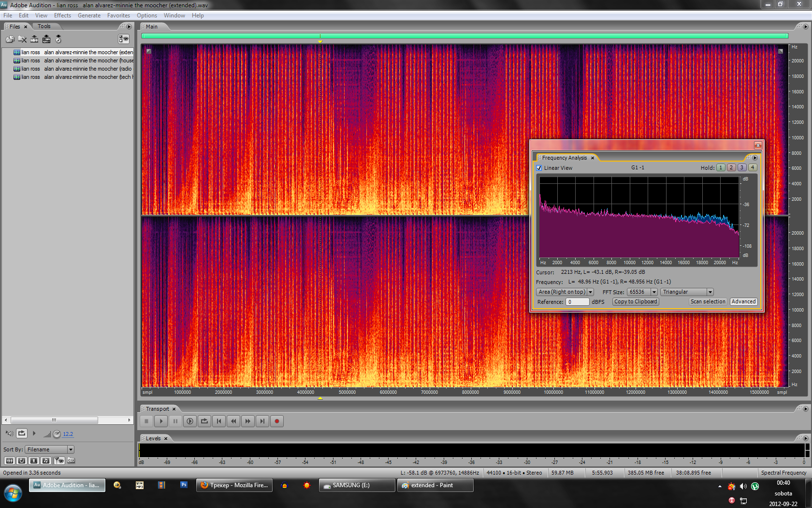Screen dimensions: 812x508
Task: Toggle Hold button 1 in Frequency Analysis
Action: coord(721,167)
